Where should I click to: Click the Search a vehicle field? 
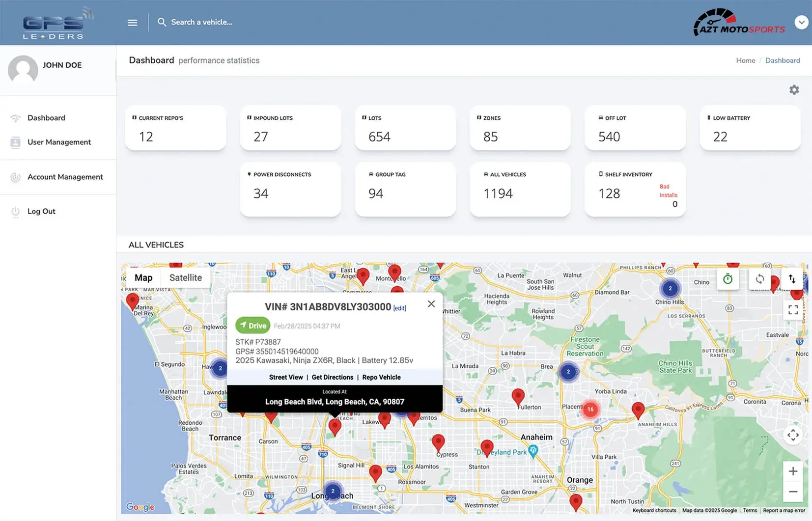(x=201, y=22)
